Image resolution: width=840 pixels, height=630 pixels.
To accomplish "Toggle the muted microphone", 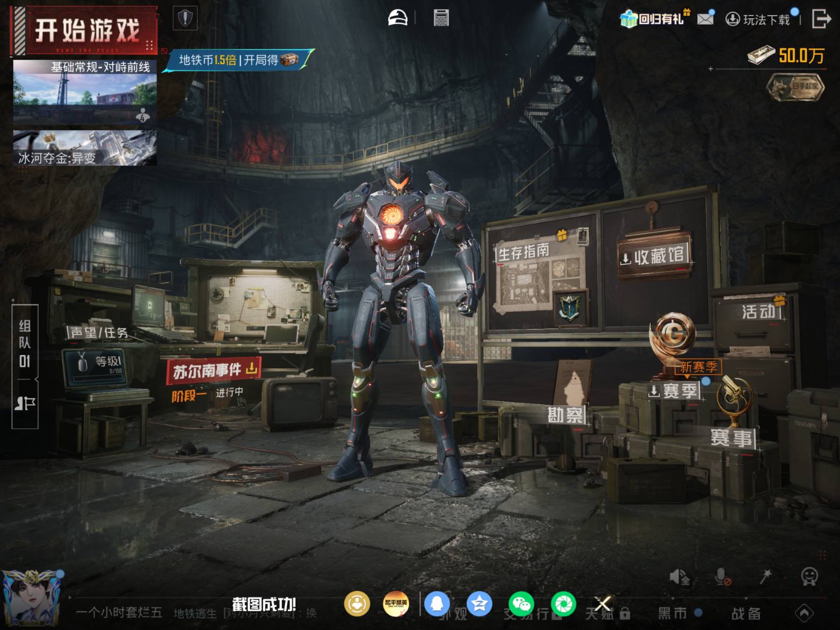I will (723, 577).
